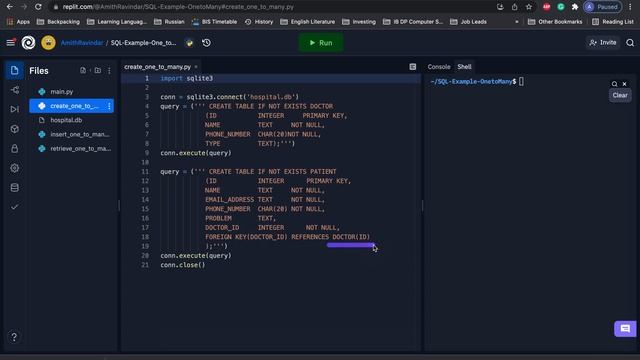Image resolution: width=640 pixels, height=360 pixels.
Task: Open the Secrets lock sidebar icon
Action: [15, 149]
